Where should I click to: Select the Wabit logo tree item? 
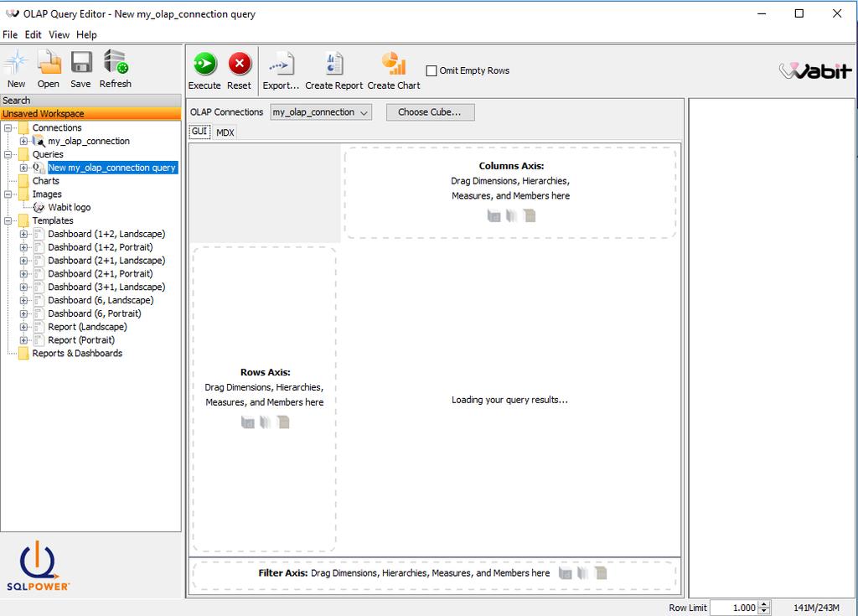point(70,208)
